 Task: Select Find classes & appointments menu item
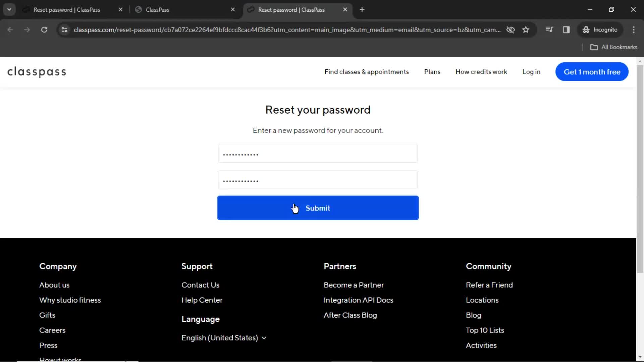point(366,72)
